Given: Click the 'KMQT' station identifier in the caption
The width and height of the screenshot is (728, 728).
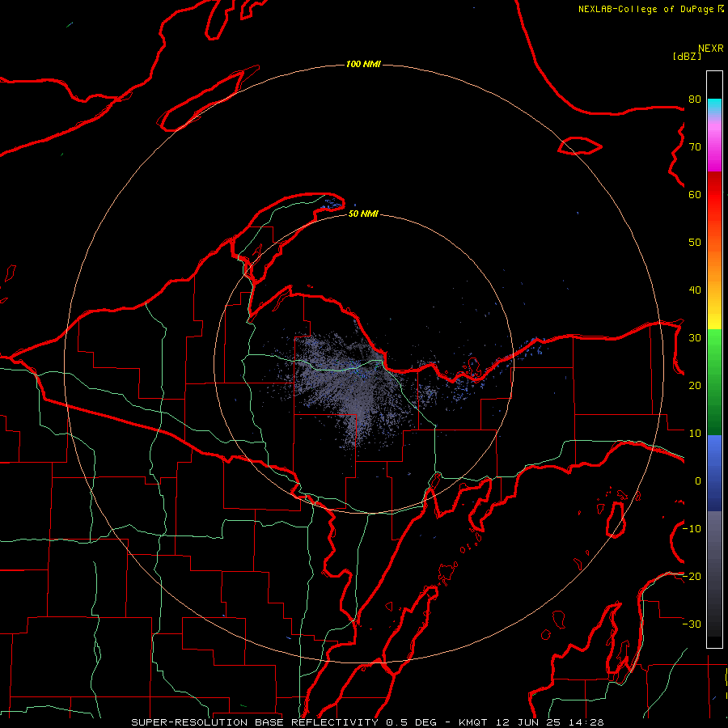Looking at the screenshot, I should click(472, 722).
